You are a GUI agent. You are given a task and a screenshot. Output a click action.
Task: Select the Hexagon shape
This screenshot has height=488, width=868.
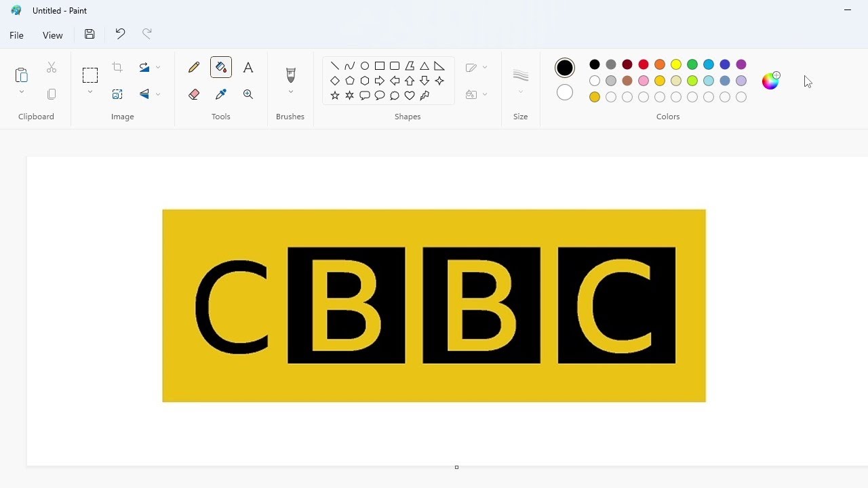[365, 81]
